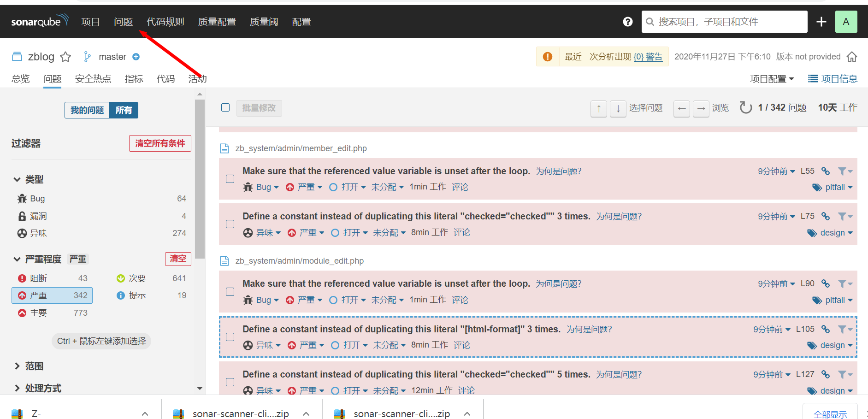Switch to 所有 issues toggle
The width and height of the screenshot is (868, 419).
tap(124, 110)
